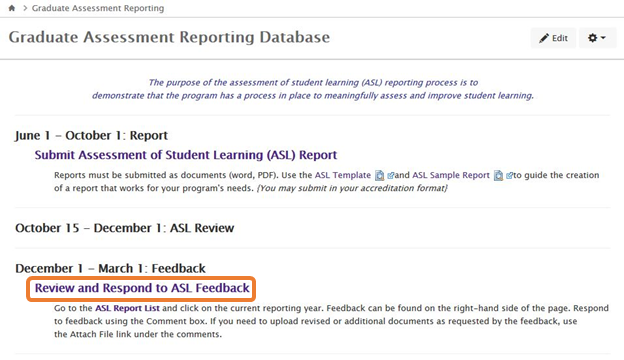Select the June 1 – October 1: Report heading

(x=91, y=135)
